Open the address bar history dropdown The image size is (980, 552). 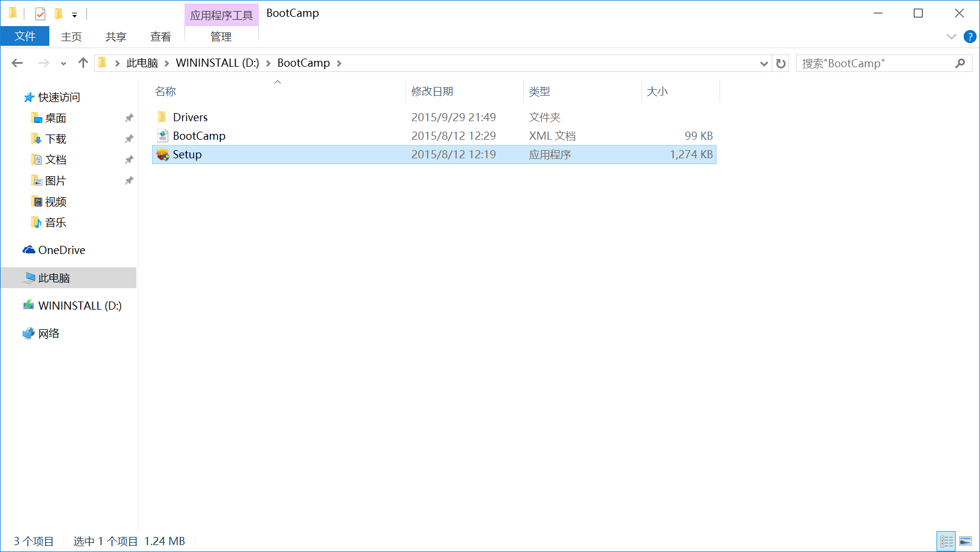(x=764, y=64)
